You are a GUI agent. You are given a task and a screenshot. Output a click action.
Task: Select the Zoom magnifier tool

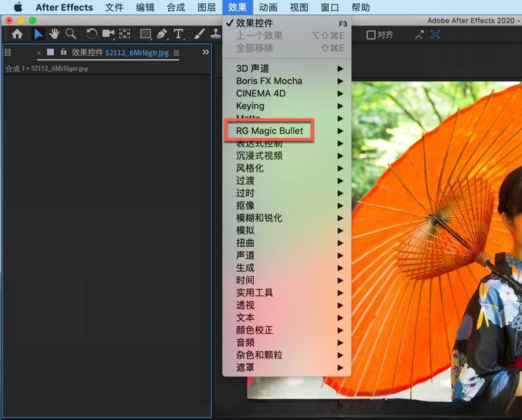click(71, 34)
